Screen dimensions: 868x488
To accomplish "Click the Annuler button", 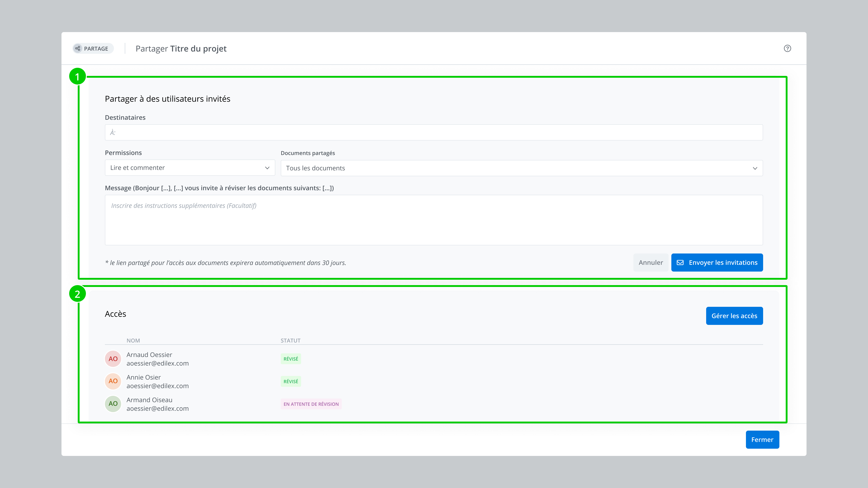I will [650, 262].
